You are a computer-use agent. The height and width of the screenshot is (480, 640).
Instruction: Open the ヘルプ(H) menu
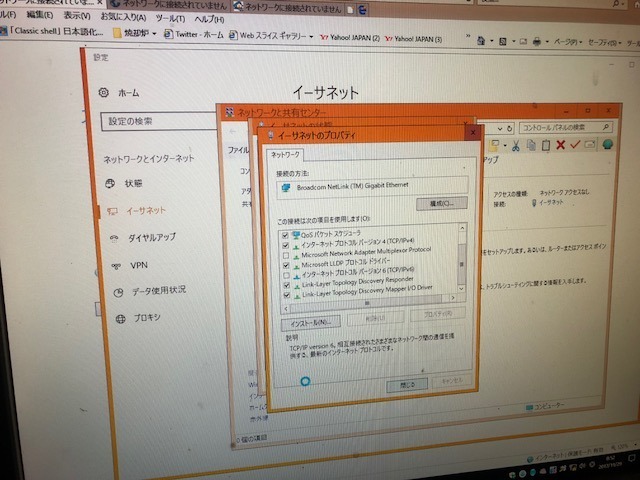click(x=209, y=19)
